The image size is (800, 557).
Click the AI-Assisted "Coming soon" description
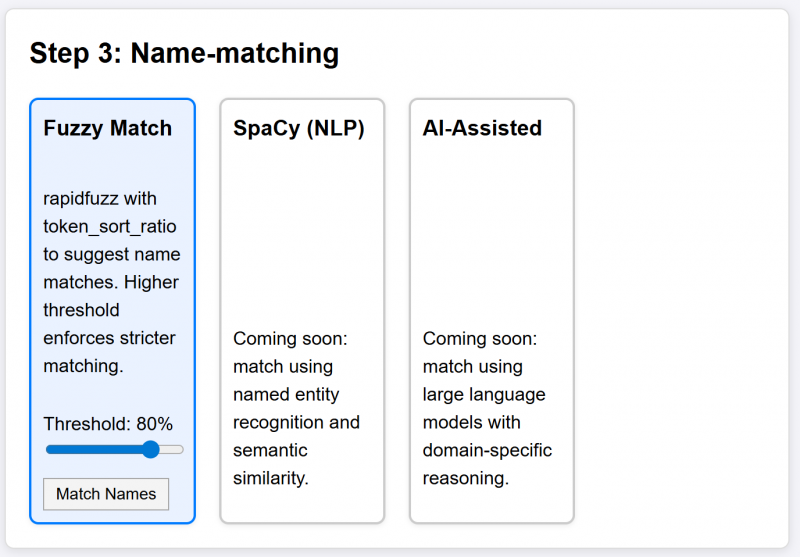pyautogui.click(x=487, y=408)
